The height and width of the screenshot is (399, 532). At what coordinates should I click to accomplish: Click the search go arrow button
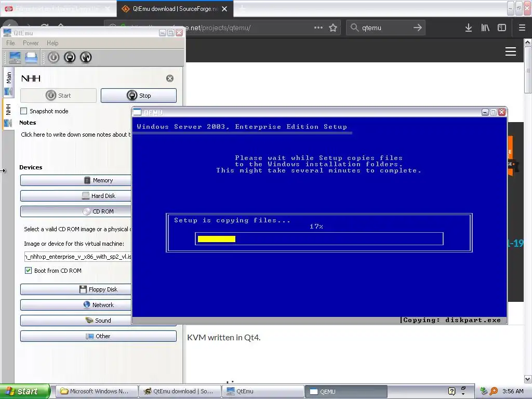click(418, 28)
